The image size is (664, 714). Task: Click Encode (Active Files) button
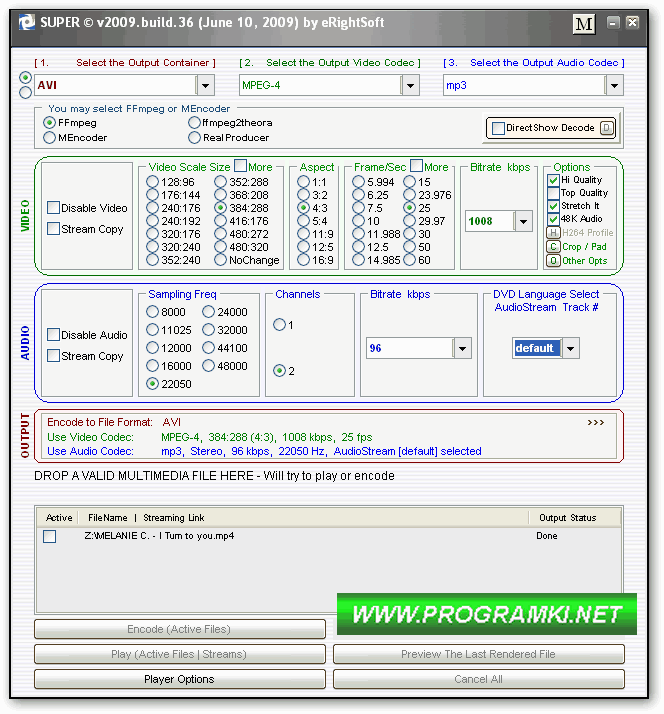(x=180, y=630)
